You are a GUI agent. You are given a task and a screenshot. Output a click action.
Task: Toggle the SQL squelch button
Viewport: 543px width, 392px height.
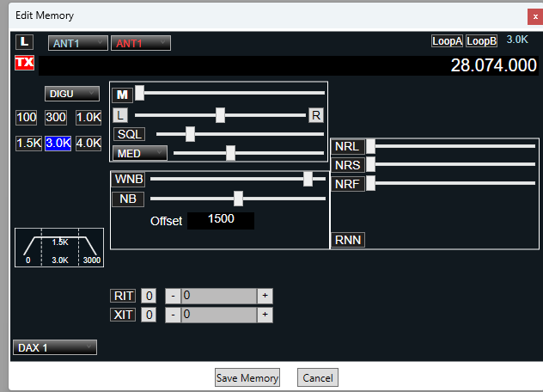129,134
